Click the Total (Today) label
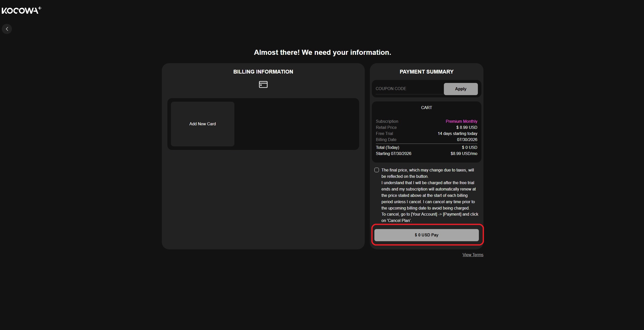The image size is (644, 330). click(387, 148)
